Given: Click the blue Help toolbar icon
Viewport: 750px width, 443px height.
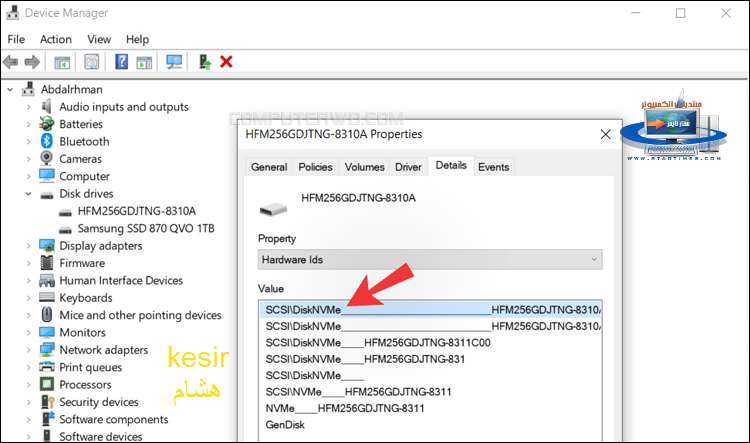Looking at the screenshot, I should 121,62.
